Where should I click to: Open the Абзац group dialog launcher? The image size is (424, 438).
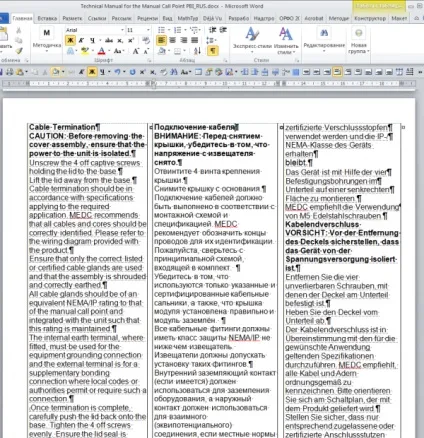click(x=225, y=60)
